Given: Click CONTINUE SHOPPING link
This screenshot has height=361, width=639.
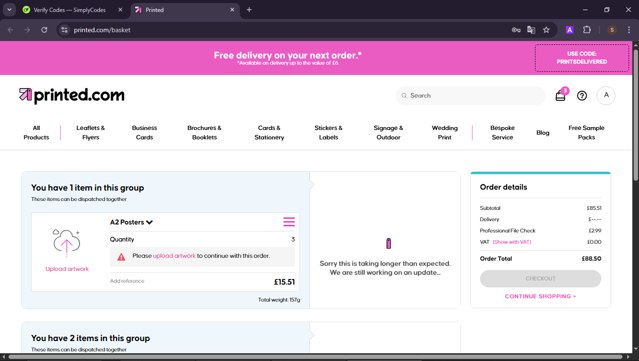Looking at the screenshot, I should 540,296.
